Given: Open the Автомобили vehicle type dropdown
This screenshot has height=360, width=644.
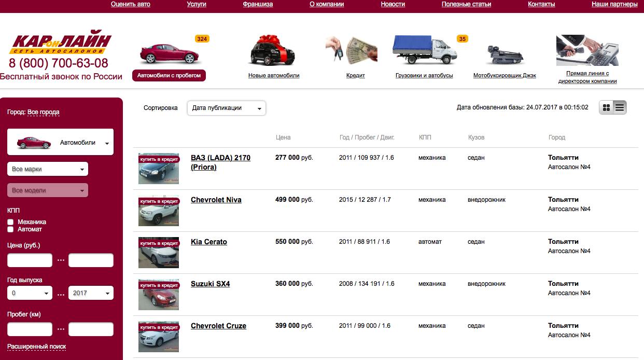Looking at the screenshot, I should tap(60, 142).
